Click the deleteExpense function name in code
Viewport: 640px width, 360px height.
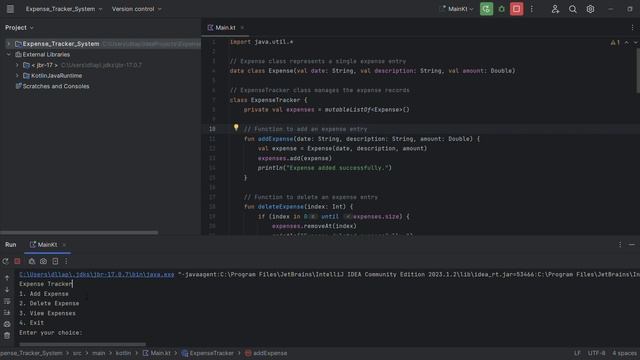point(281,207)
